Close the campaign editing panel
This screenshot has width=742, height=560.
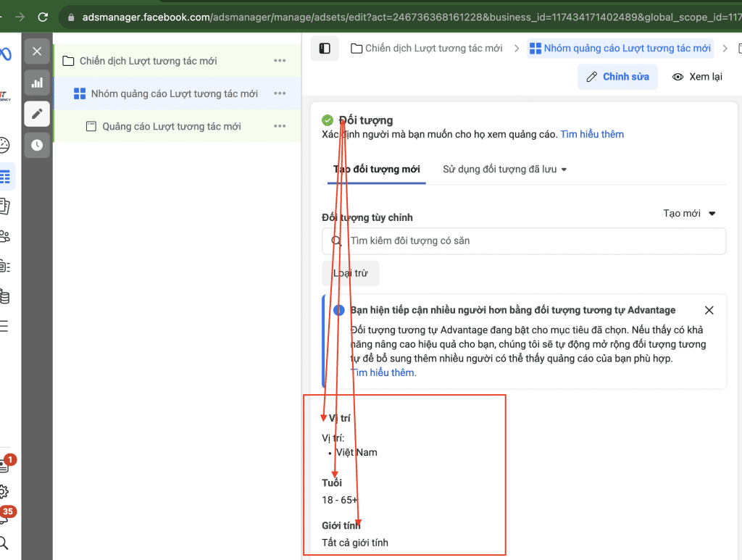click(37, 51)
